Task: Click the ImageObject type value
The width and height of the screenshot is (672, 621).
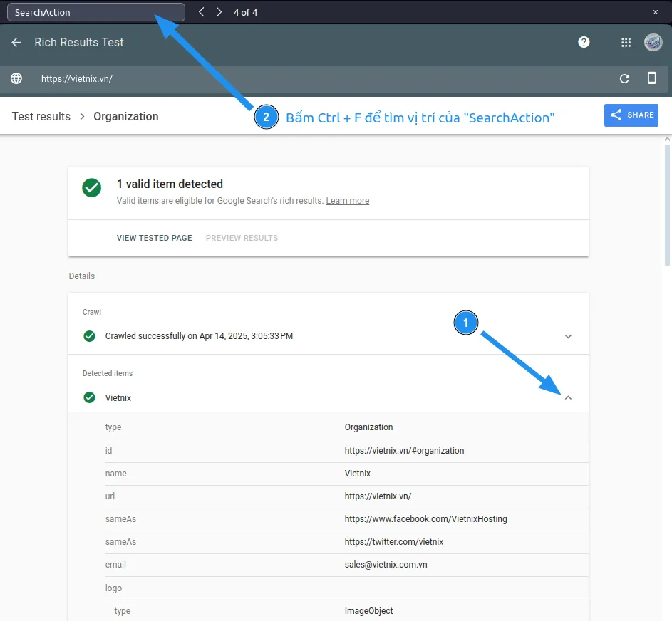Action: point(368,611)
